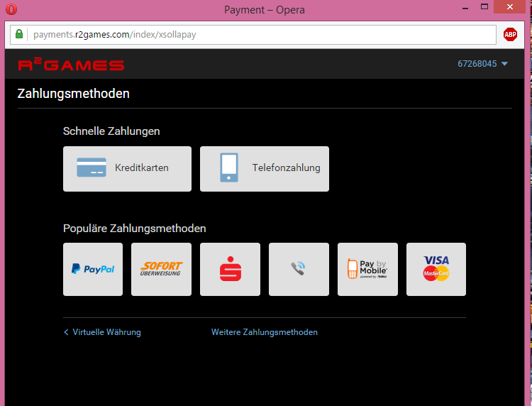Select the Visa MasterCard payment tile

(x=436, y=269)
